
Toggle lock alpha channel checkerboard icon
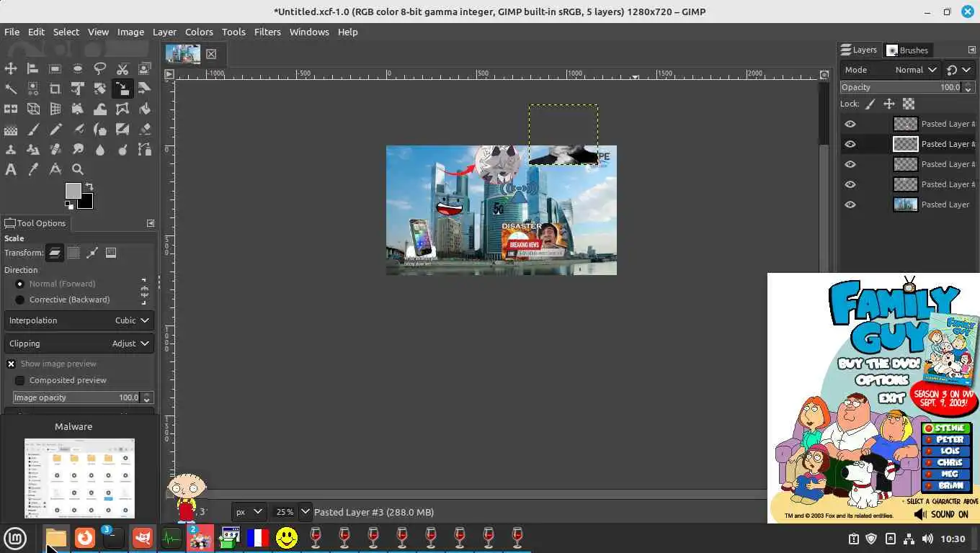point(909,104)
